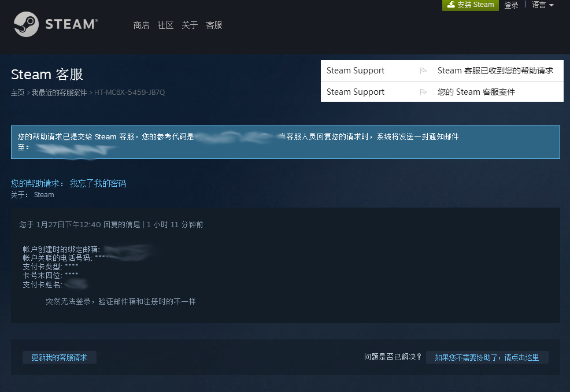
Task: Click the 帐户创建时的绑定邮箱 label
Action: [61, 249]
